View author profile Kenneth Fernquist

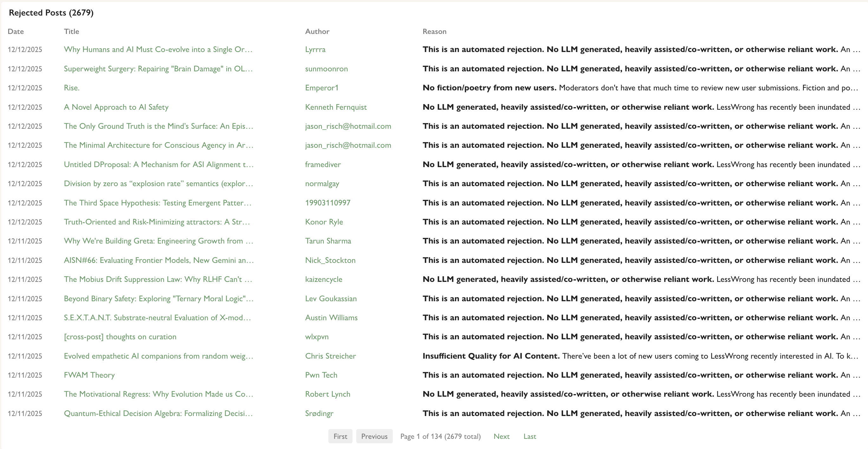coord(336,107)
